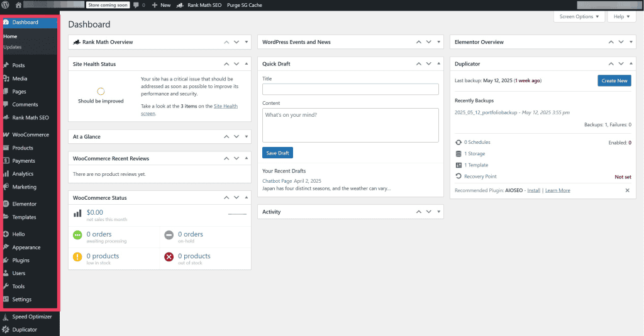
Task: Click the Marketing megaphone icon in sidebar
Action: pyautogui.click(x=6, y=187)
